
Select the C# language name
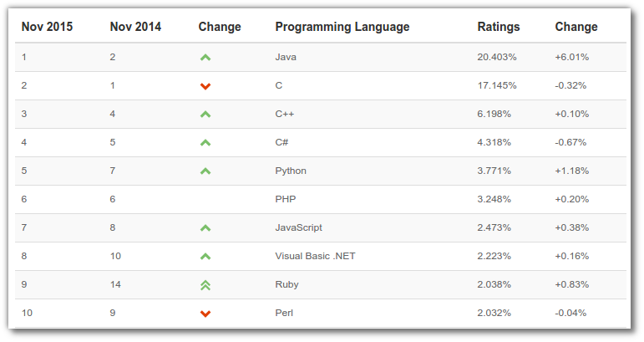pyautogui.click(x=281, y=142)
